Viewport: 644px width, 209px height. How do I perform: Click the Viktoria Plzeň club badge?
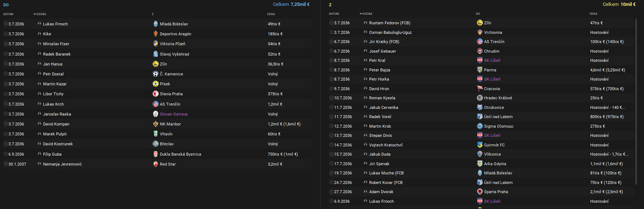(155, 44)
